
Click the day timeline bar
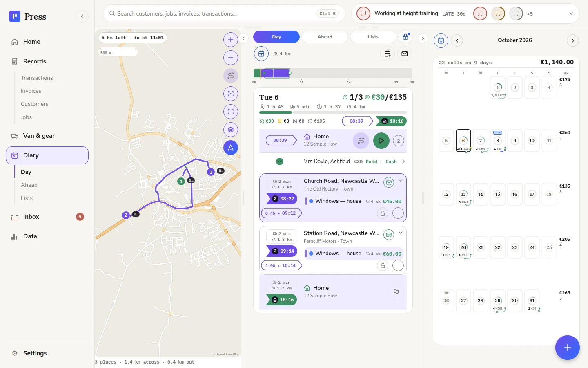click(x=333, y=73)
